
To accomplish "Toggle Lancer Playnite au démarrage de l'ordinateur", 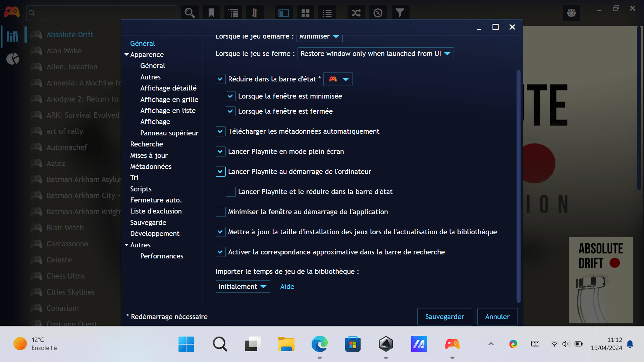I will pyautogui.click(x=220, y=172).
